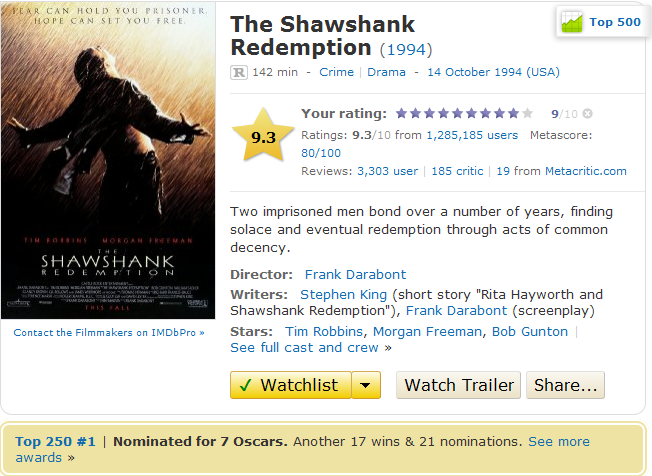View the 1,285,185 users ratings link
This screenshot has height=476, width=652.
[x=472, y=135]
